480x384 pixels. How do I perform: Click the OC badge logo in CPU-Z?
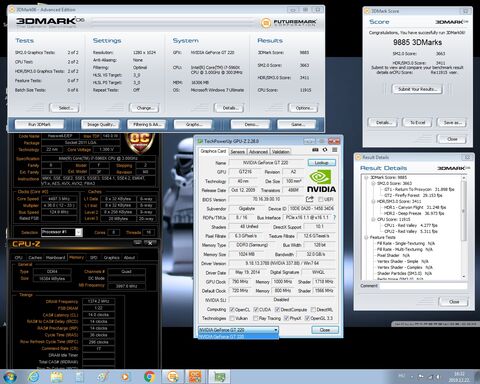[x=139, y=143]
